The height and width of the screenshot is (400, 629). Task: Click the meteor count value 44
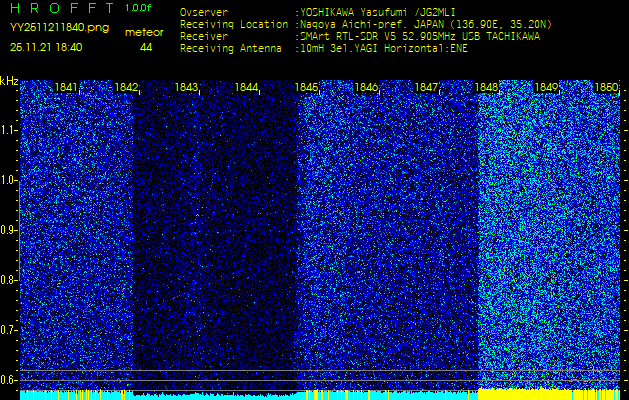click(146, 48)
